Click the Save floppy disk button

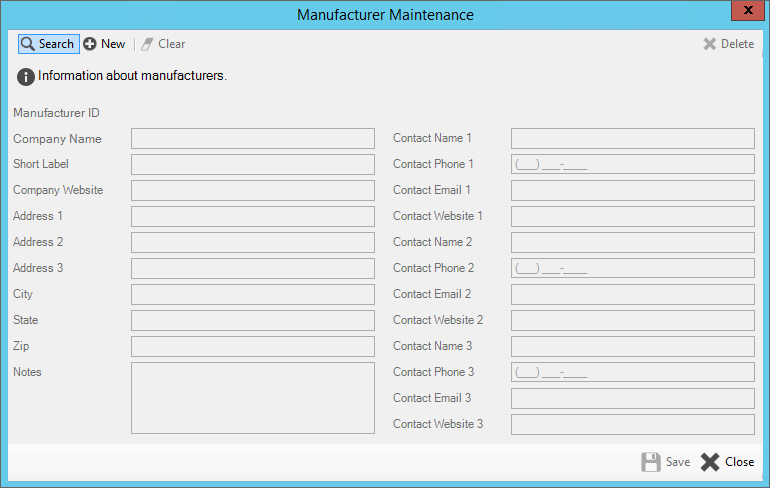(666, 462)
